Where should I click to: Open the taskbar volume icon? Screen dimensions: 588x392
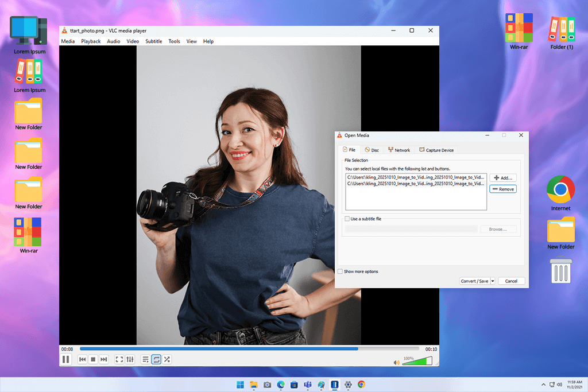pyautogui.click(x=559, y=385)
